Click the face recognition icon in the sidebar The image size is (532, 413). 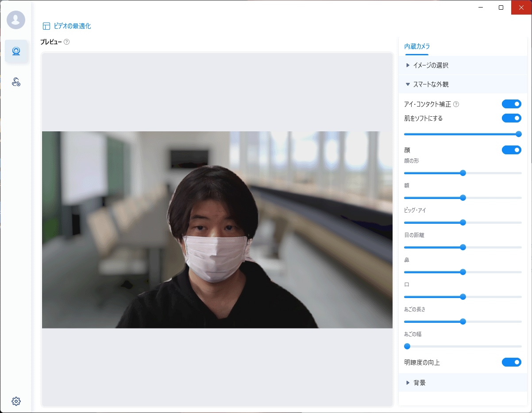pyautogui.click(x=16, y=82)
